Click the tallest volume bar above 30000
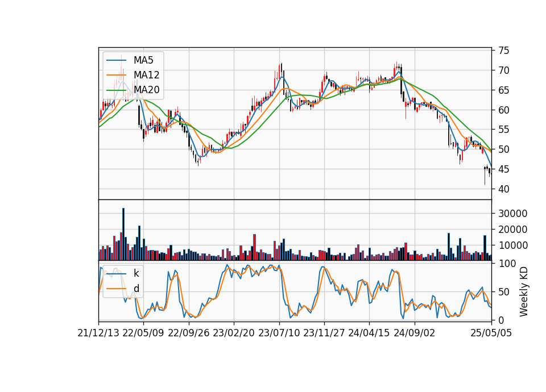The width and height of the screenshot is (546, 392). pos(123,234)
